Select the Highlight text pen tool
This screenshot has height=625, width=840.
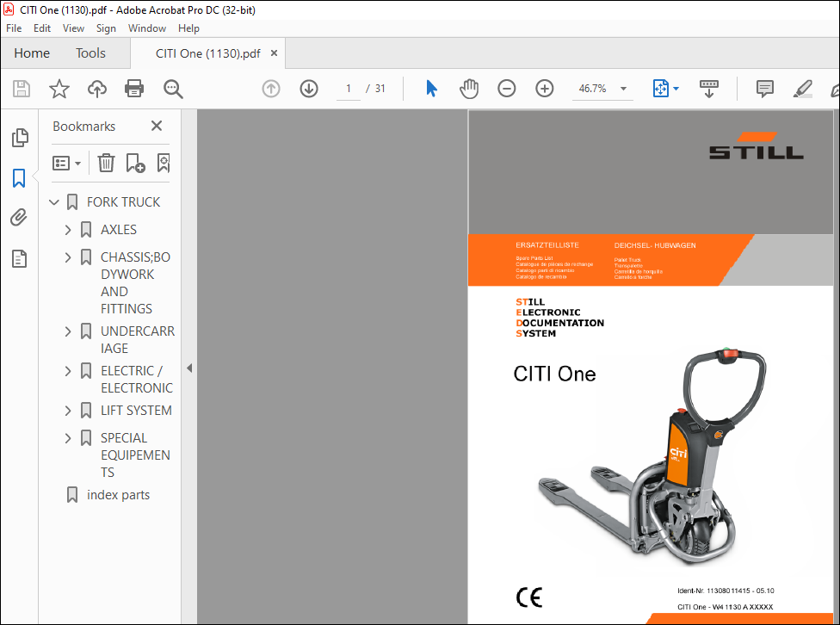pyautogui.click(x=802, y=89)
